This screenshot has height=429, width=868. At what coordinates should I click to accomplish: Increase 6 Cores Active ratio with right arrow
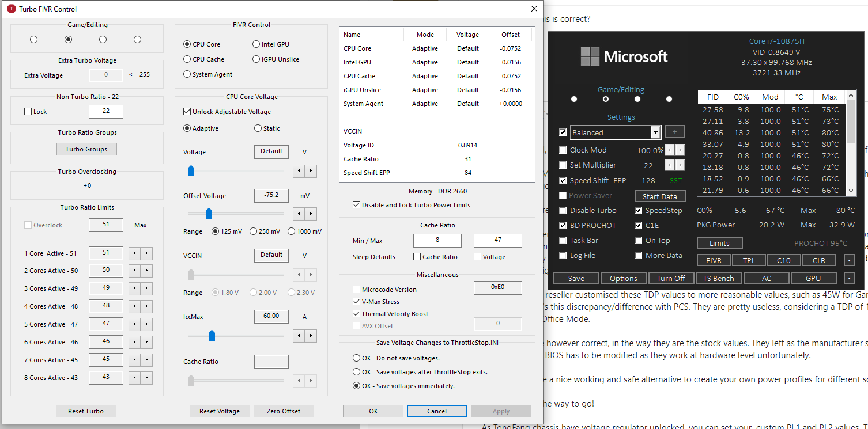point(146,342)
